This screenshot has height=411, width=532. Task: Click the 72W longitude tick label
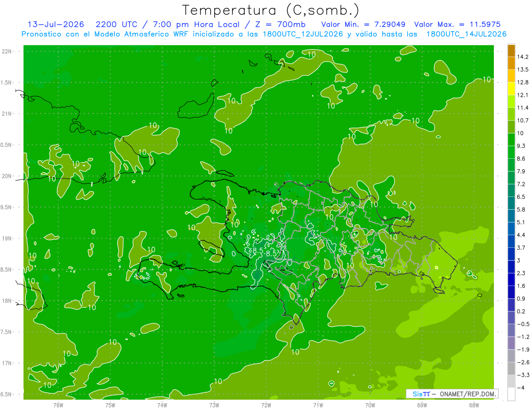[x=266, y=405]
